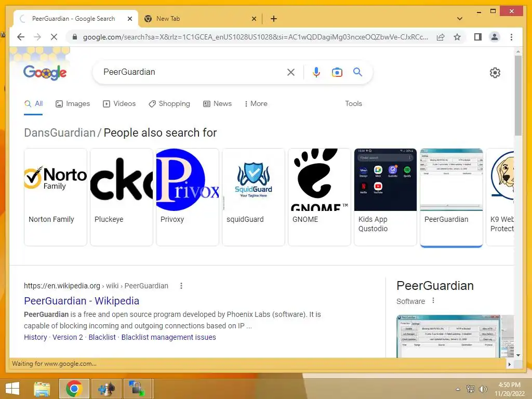The width and height of the screenshot is (532, 399).
Task: Open network computers taskbar icon
Action: click(137, 389)
